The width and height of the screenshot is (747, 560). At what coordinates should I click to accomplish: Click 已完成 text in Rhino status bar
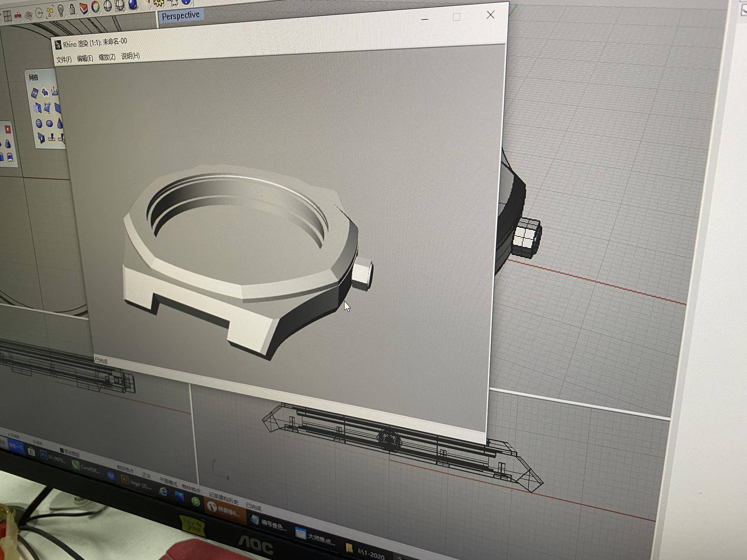tap(254, 507)
